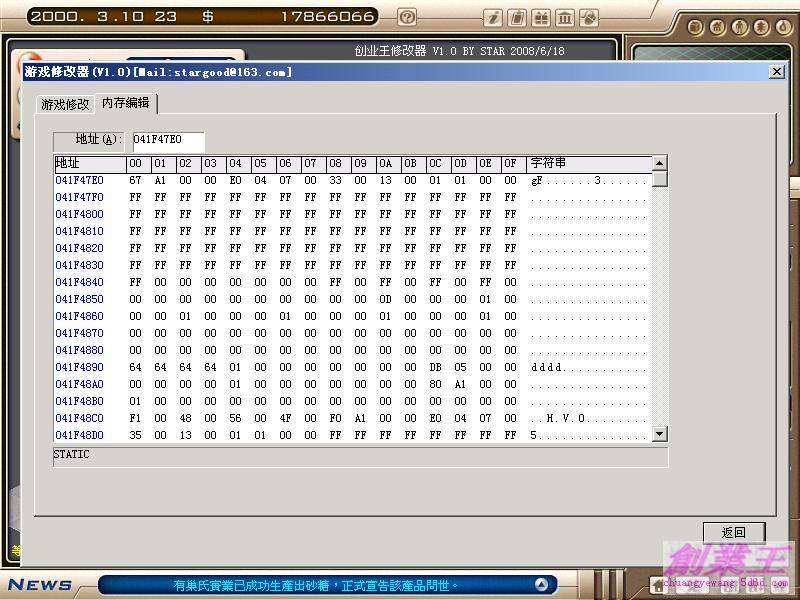The height and width of the screenshot is (600, 800).
Task: Click the hex table scroll-down arrow
Action: (x=659, y=434)
